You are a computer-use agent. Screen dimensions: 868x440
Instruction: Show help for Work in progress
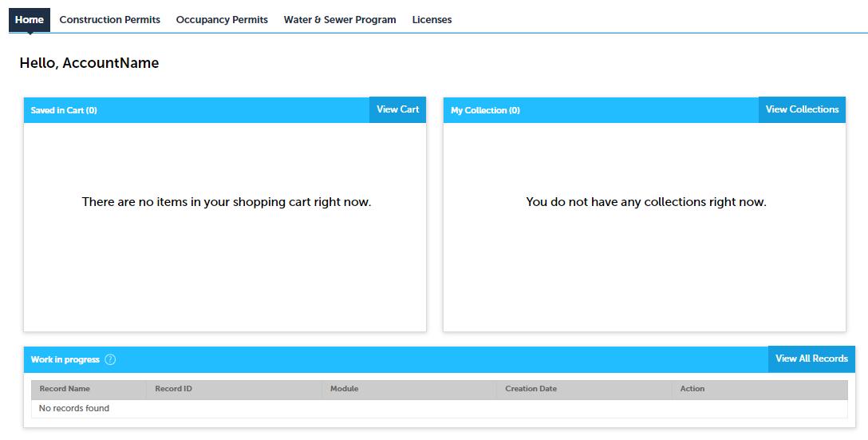coord(110,359)
